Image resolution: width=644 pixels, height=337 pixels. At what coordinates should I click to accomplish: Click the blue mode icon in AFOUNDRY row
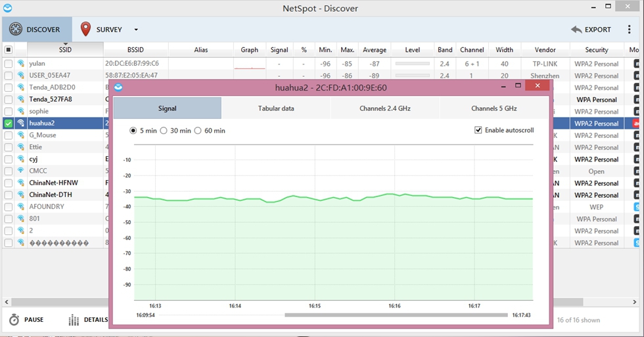tap(636, 206)
